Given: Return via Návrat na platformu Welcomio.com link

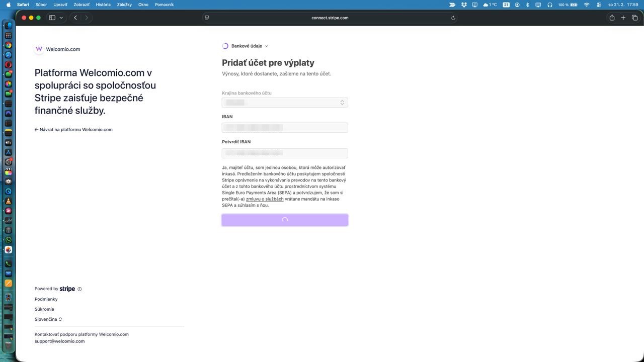Looking at the screenshot, I should tap(73, 130).
